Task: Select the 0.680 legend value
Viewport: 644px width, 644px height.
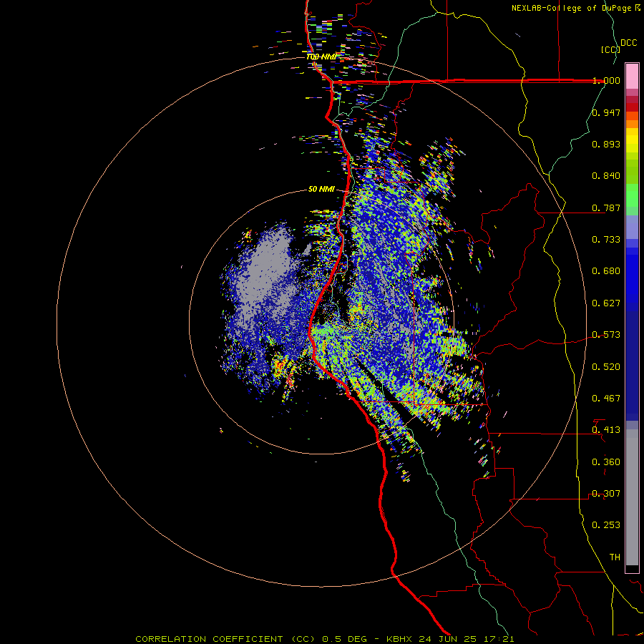Action: (x=606, y=271)
